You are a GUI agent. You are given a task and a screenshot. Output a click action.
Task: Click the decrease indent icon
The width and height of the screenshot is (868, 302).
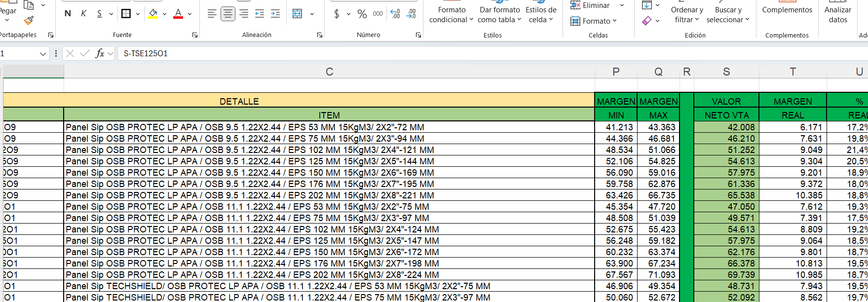260,14
